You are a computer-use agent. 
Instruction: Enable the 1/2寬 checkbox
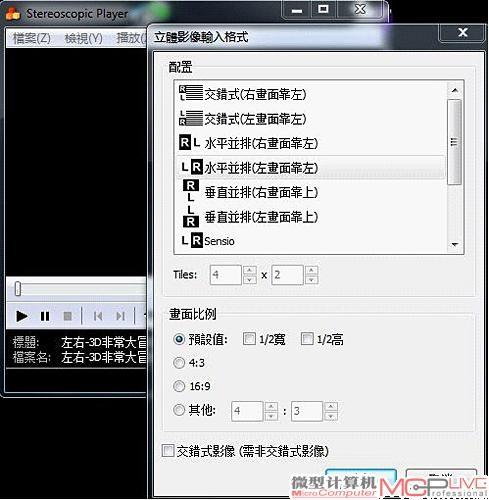pos(249,339)
